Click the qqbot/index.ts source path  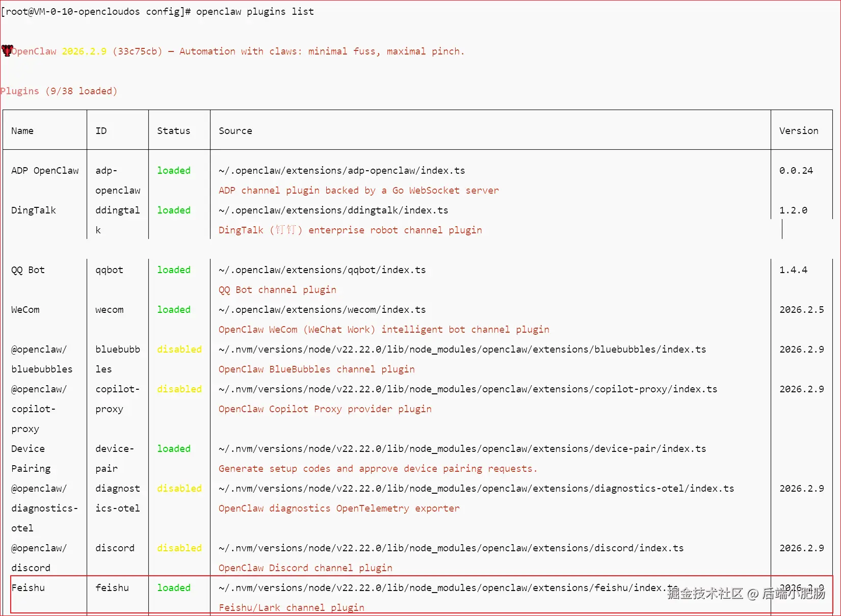(x=322, y=270)
